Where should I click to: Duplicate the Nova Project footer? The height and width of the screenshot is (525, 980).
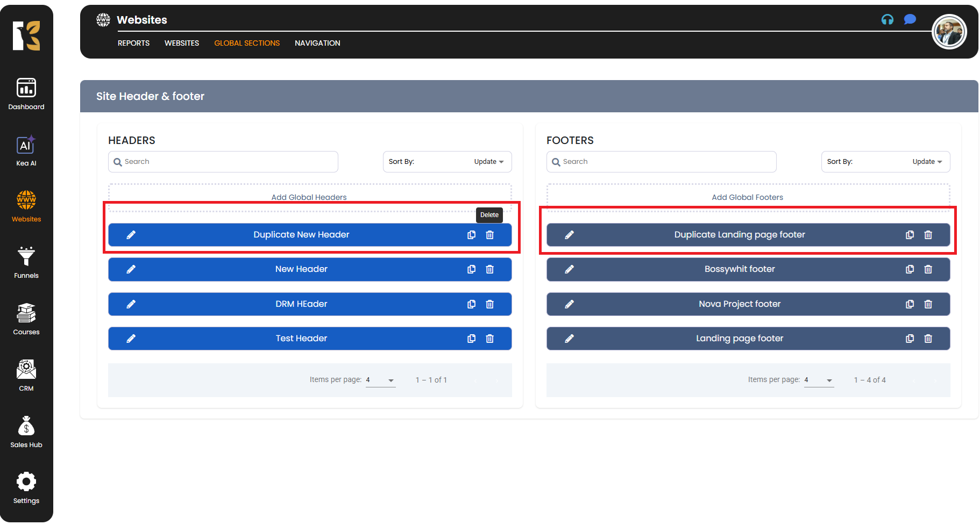pos(910,304)
